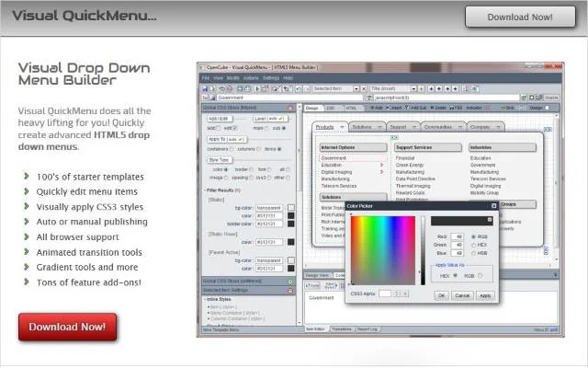
Task: Click the brightness slider bar
Action: (423, 250)
